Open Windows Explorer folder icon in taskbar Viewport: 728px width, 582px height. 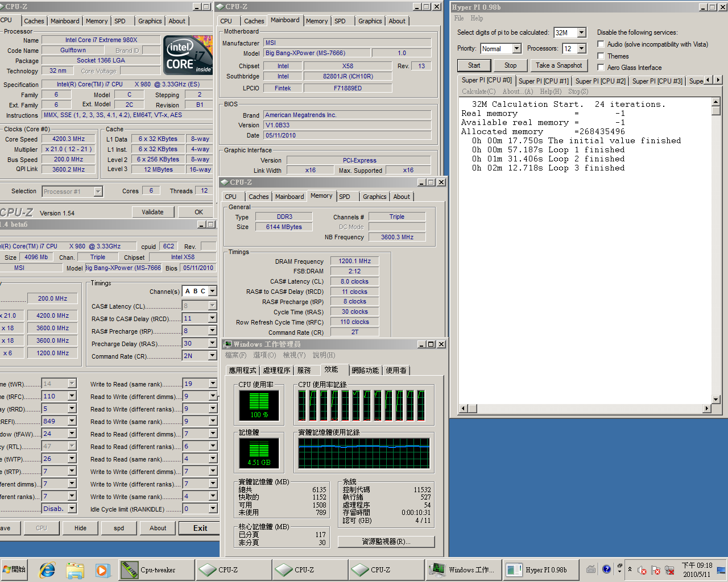(75, 570)
